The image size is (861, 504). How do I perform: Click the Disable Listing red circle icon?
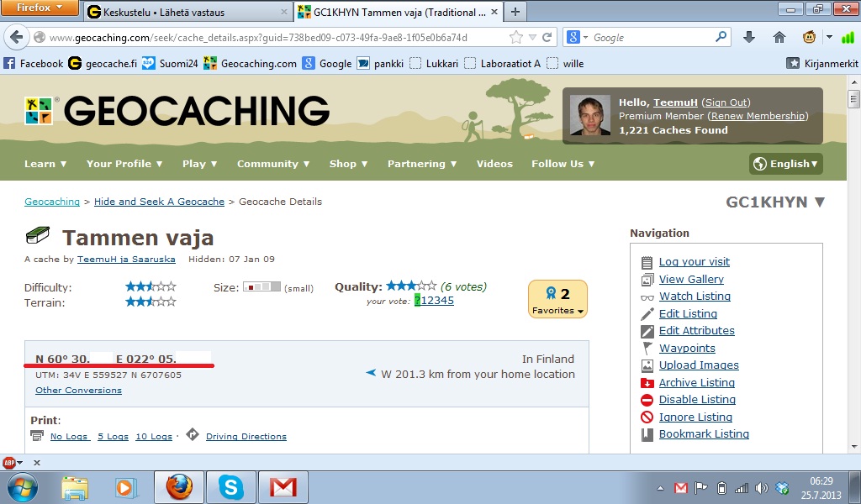click(647, 400)
